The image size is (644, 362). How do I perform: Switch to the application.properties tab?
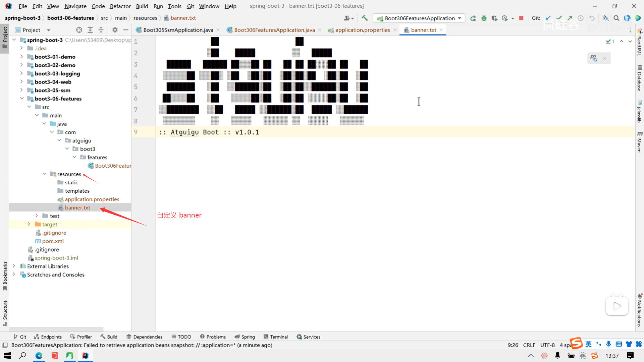pos(362,30)
